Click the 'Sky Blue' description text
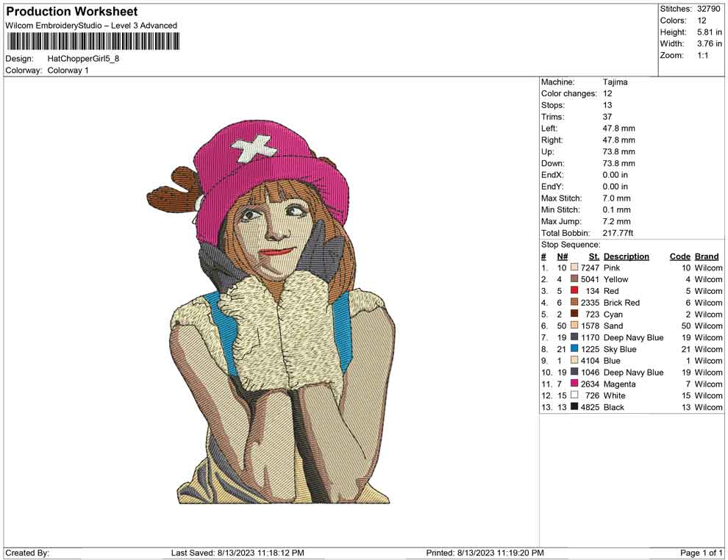Image resolution: width=728 pixels, height=560 pixels. (620, 349)
